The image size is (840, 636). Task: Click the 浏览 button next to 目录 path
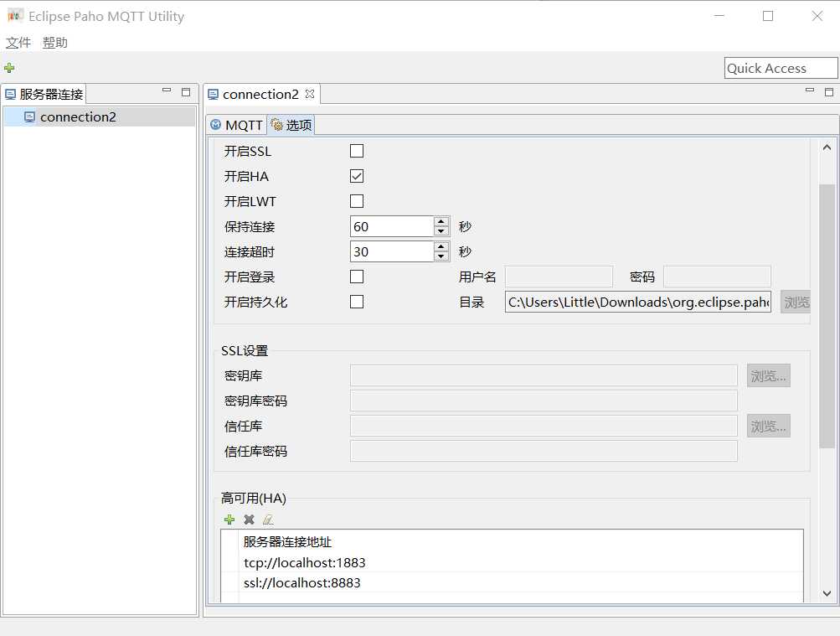click(x=796, y=302)
